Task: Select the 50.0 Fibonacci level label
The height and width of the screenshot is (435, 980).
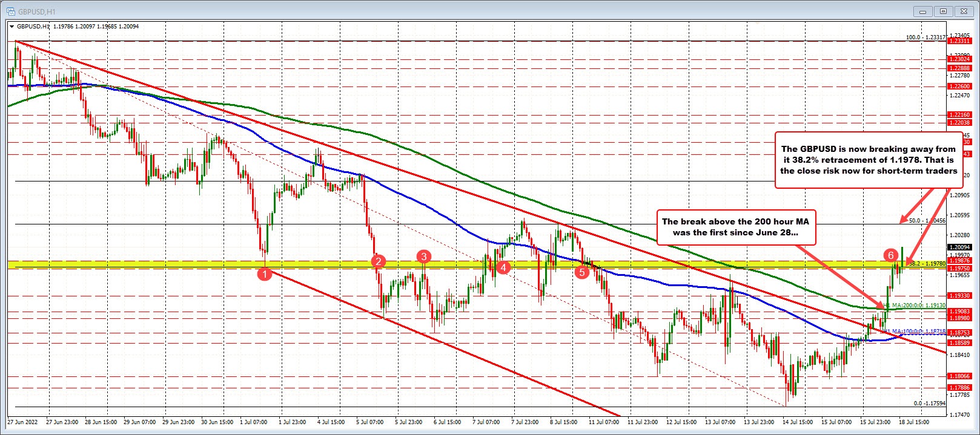Action: (927, 221)
